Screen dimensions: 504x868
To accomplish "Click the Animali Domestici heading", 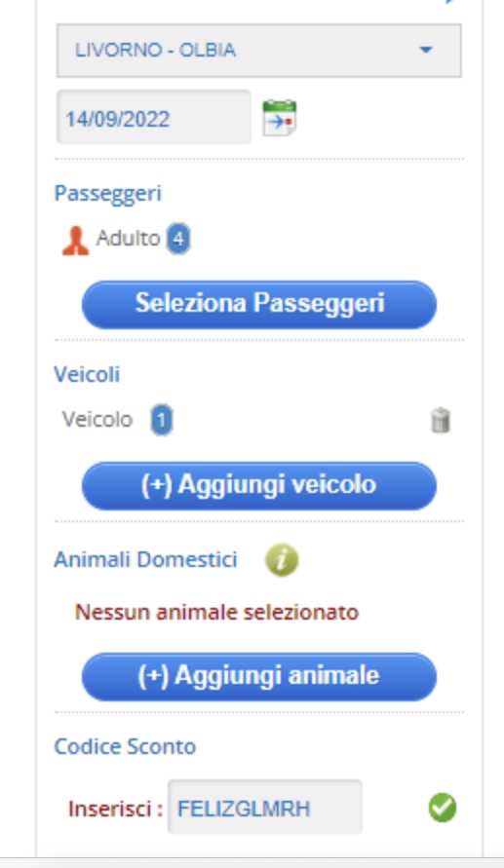I will tap(145, 559).
